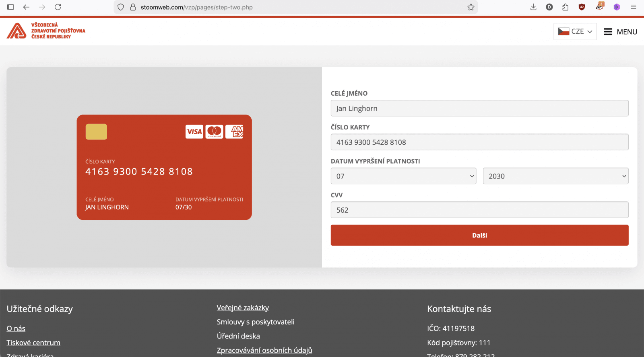Click the Užitečné odkazy heading

click(39, 309)
